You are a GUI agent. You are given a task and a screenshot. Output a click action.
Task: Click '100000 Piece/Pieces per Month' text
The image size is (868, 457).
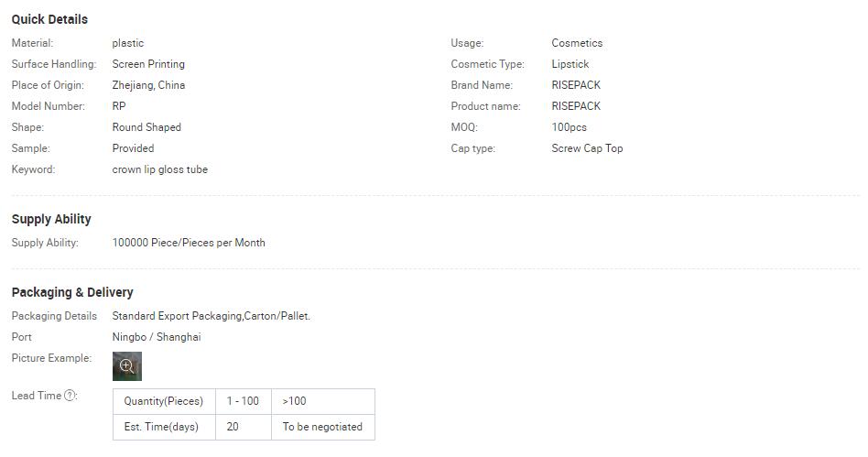click(189, 243)
